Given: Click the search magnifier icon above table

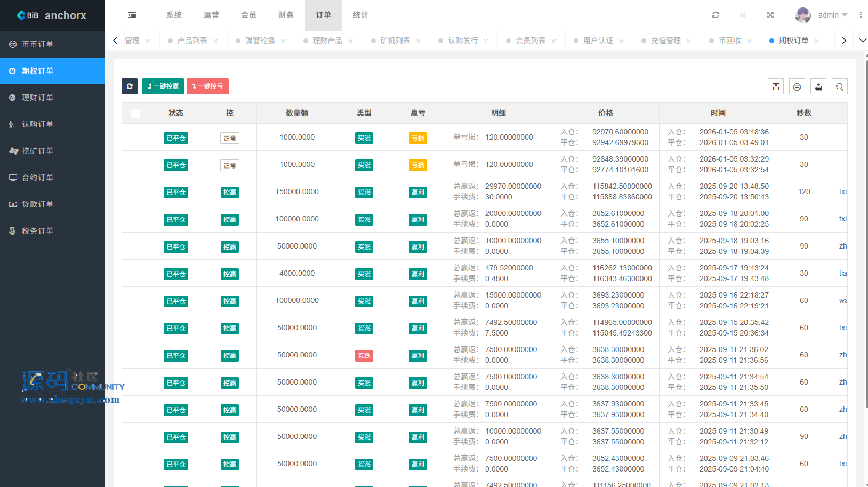Looking at the screenshot, I should pyautogui.click(x=840, y=87).
